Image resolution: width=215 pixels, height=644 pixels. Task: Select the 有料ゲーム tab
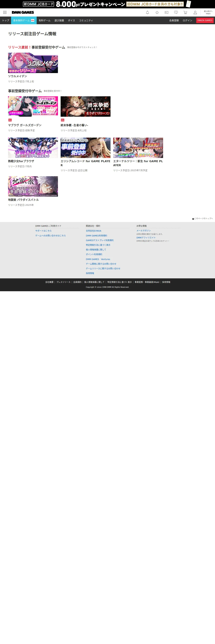(x=45, y=21)
